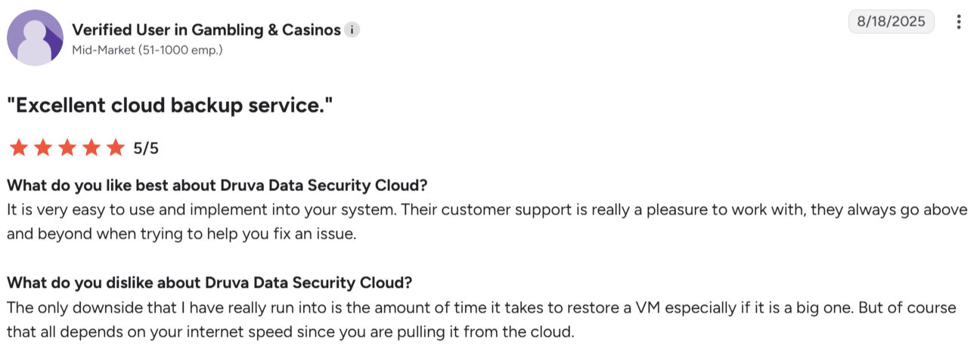Click the sentence starting "It is very easy to use"
This screenshot has height=361, width=980.
pyautogui.click(x=202, y=210)
